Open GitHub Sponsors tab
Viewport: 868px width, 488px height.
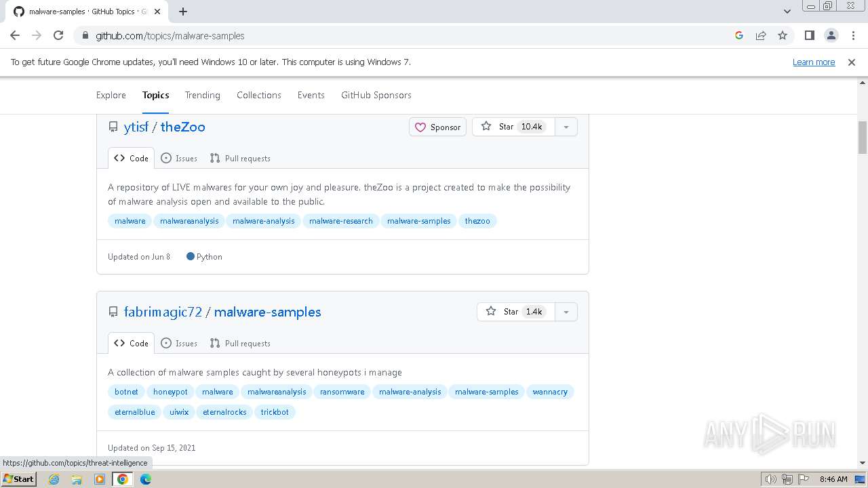pos(376,95)
